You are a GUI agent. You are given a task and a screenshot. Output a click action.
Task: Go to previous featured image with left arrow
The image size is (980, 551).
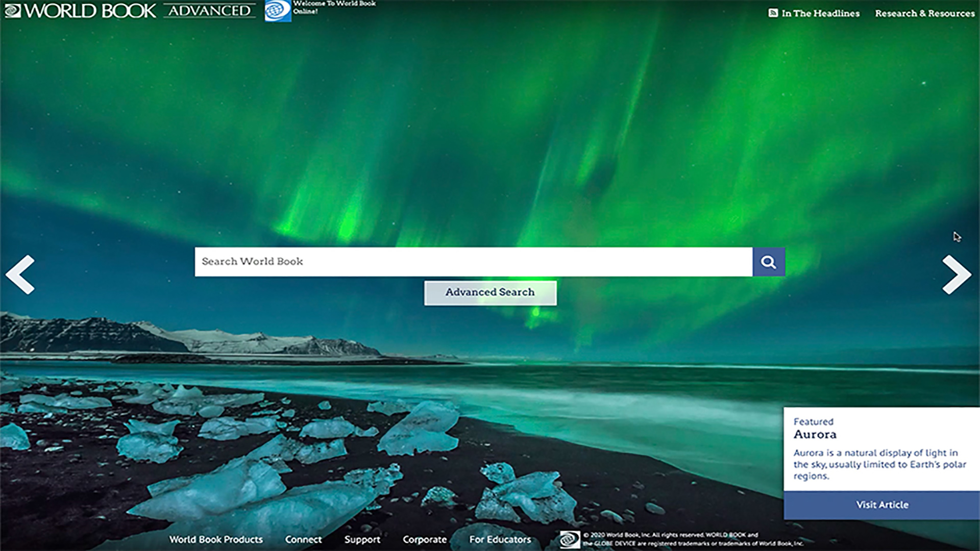20,275
